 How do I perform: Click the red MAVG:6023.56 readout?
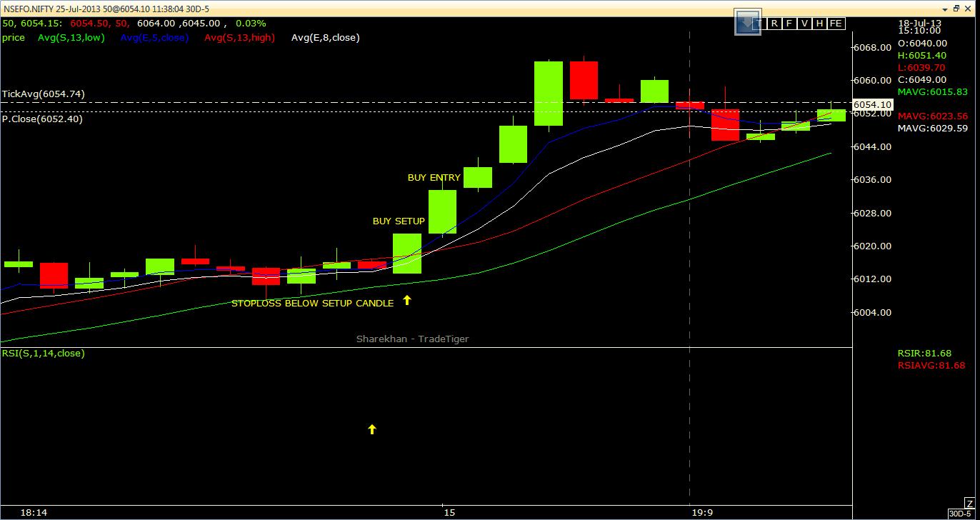[x=933, y=116]
